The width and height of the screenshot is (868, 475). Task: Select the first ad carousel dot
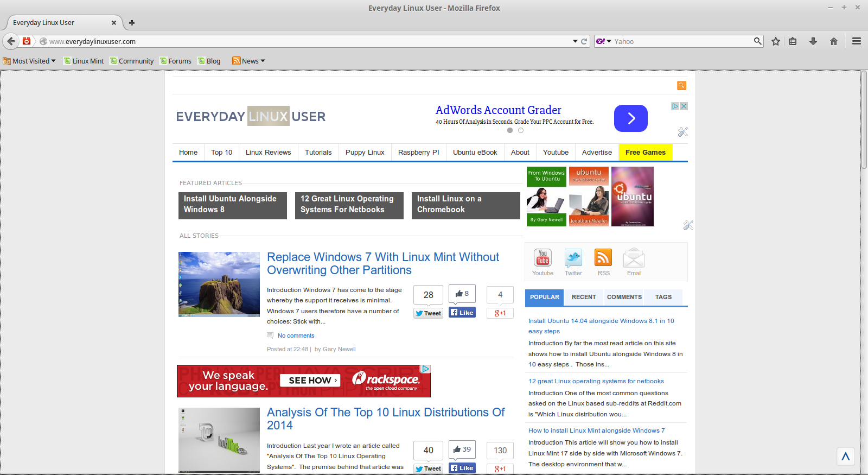tap(510, 130)
